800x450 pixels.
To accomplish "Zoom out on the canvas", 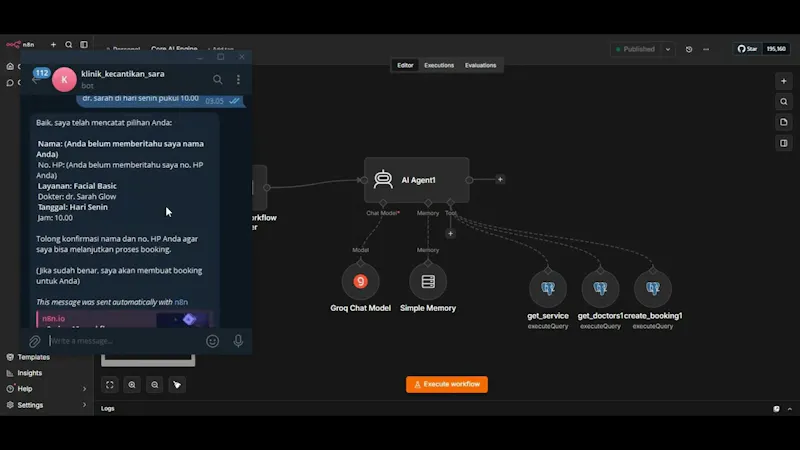I will [155, 385].
